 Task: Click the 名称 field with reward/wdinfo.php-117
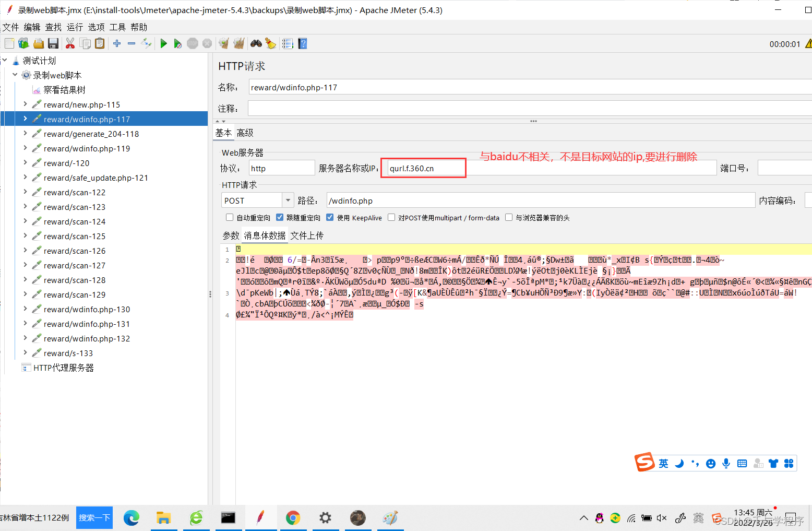click(530, 87)
